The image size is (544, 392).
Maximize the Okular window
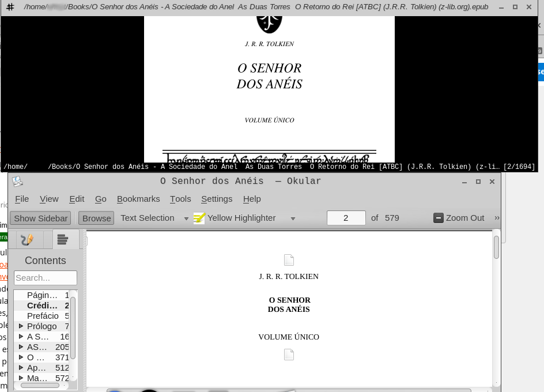tap(478, 182)
